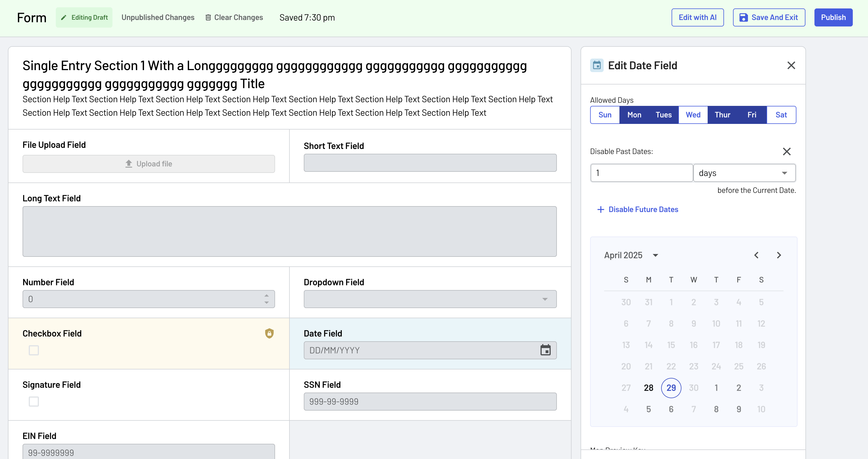Click the Editing Draft tab

[84, 17]
